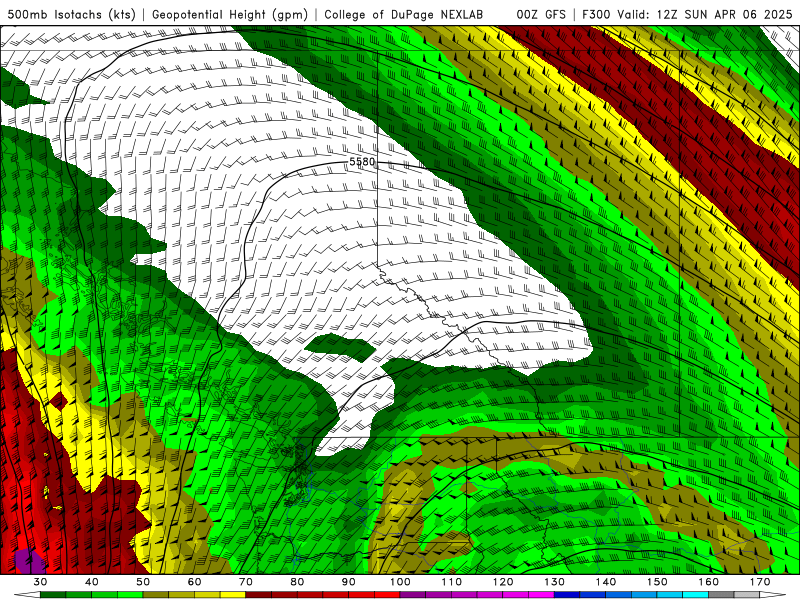This screenshot has height=600, width=800.
Task: Click the 30 value on the legend
Action: click(x=40, y=582)
